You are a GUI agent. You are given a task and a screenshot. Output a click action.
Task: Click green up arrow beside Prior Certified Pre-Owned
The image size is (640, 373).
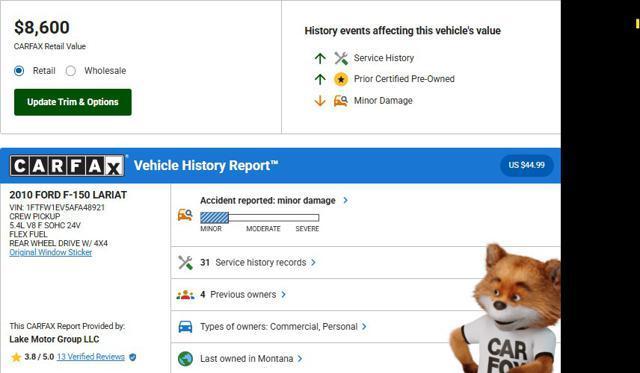click(x=320, y=79)
